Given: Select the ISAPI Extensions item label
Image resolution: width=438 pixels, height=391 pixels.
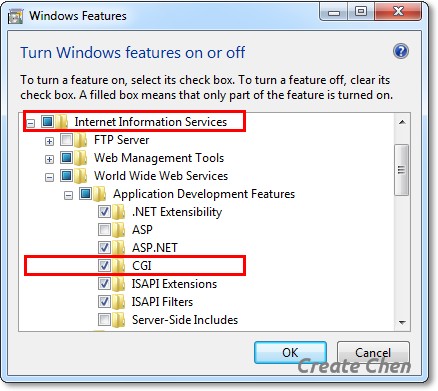Looking at the screenshot, I should point(174,284).
